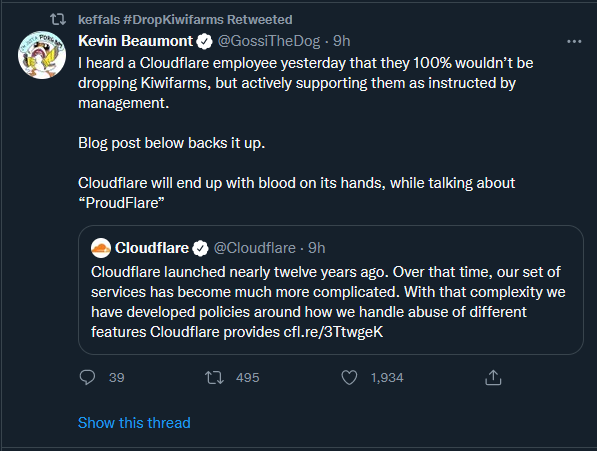This screenshot has height=451, width=597.
Task: Open keffals #DropKiwifarms Retweeted label
Action: point(185,19)
